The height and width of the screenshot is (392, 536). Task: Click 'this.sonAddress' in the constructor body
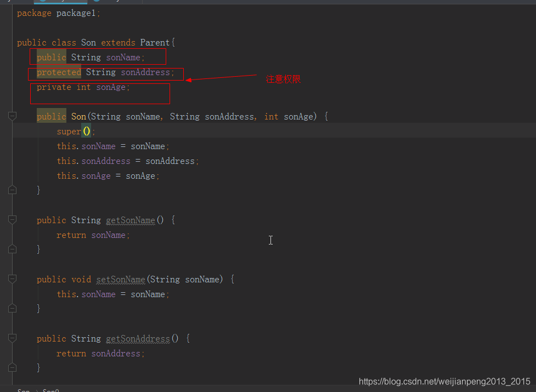(94, 161)
